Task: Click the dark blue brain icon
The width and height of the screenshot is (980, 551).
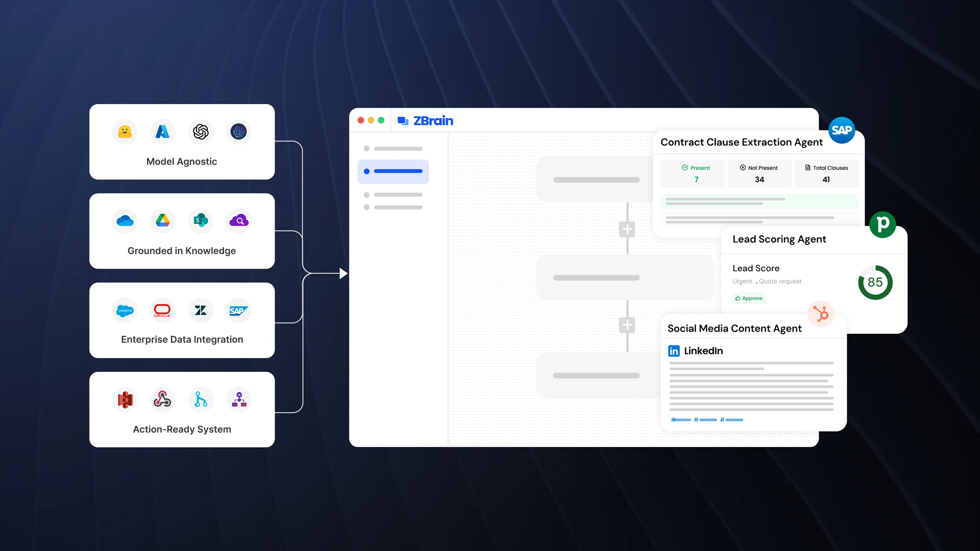Action: 238,132
